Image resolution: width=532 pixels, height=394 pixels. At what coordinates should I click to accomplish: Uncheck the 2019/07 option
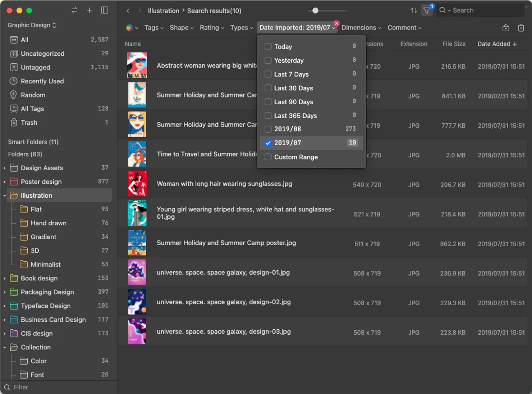268,143
